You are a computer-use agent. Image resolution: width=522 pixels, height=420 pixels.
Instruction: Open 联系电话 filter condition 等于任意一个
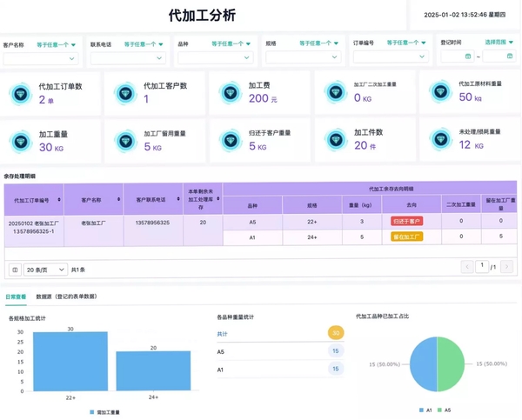tap(144, 44)
